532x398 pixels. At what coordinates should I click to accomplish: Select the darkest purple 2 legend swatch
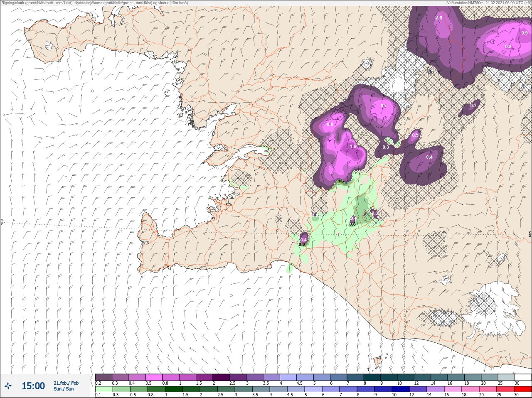coord(222,377)
